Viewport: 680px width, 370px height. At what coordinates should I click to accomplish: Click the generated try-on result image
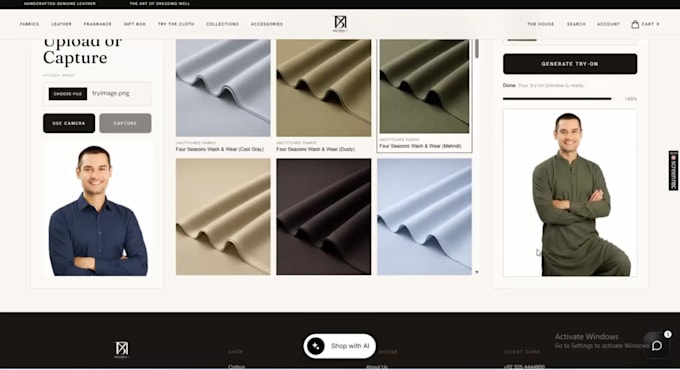tap(570, 193)
